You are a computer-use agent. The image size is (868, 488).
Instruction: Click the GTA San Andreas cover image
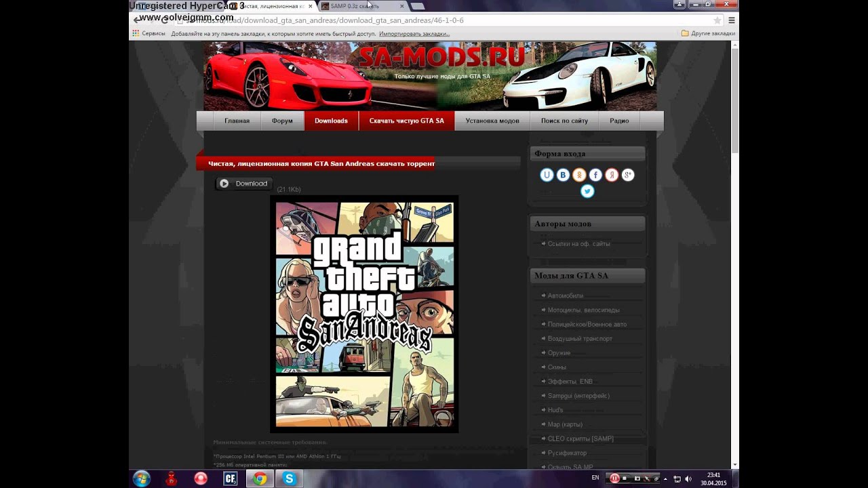click(364, 314)
